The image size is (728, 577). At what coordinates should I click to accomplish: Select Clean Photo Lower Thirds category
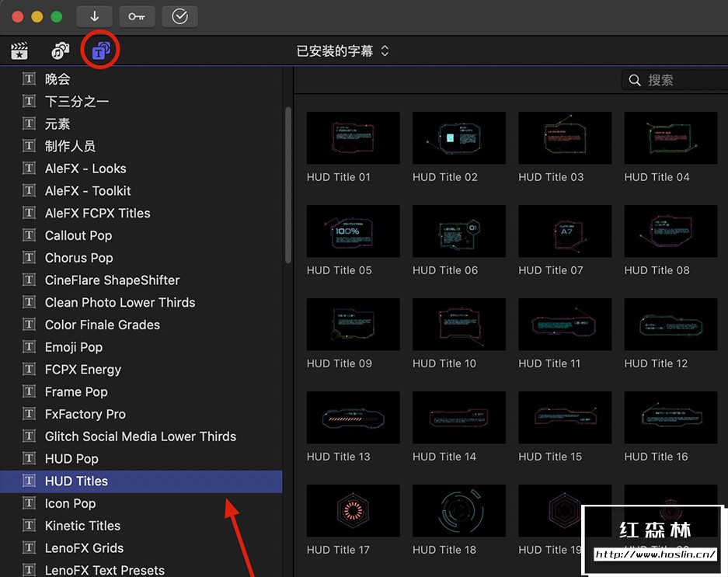pyautogui.click(x=141, y=302)
